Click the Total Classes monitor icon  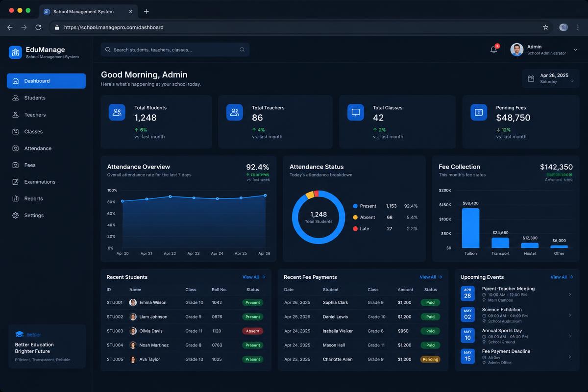point(356,112)
